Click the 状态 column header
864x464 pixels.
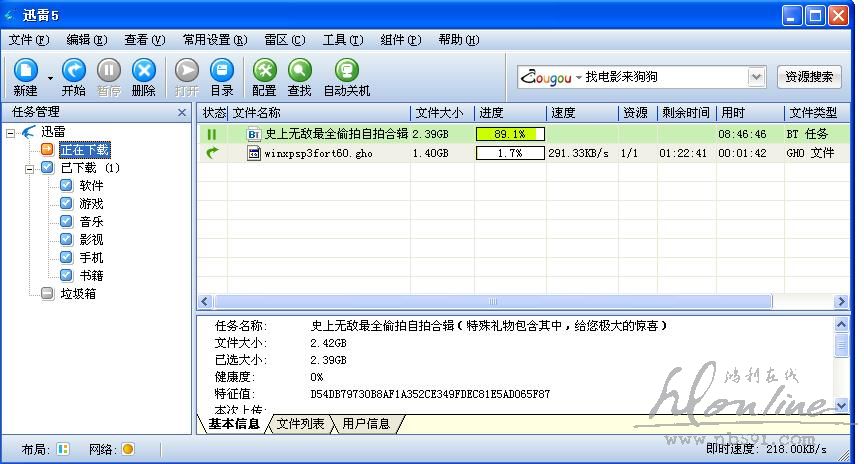214,113
